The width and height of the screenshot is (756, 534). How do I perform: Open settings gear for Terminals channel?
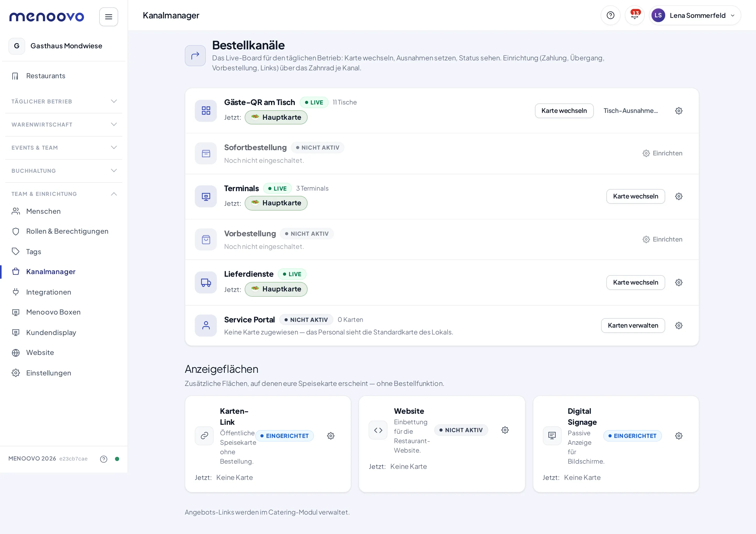(679, 197)
